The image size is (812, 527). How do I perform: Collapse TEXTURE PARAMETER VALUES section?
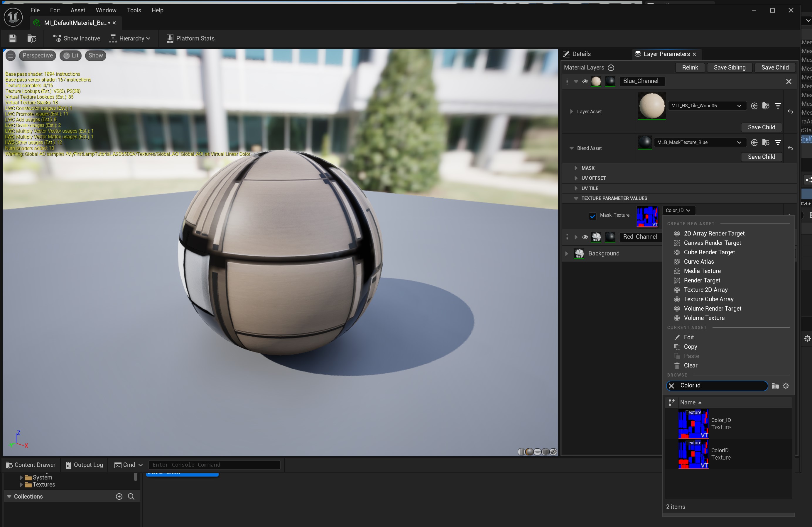click(x=576, y=198)
